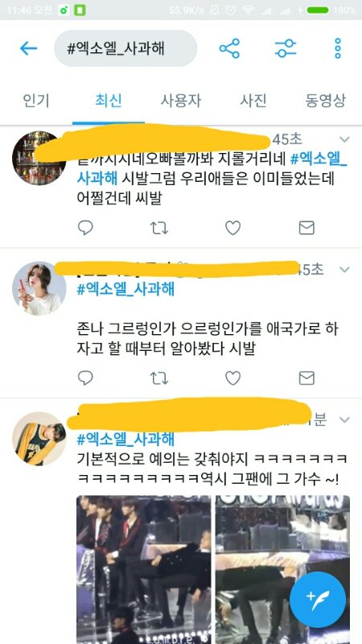This screenshot has height=644, width=362.
Task: Expand the third tweet's chevron menu
Action: coord(344,419)
